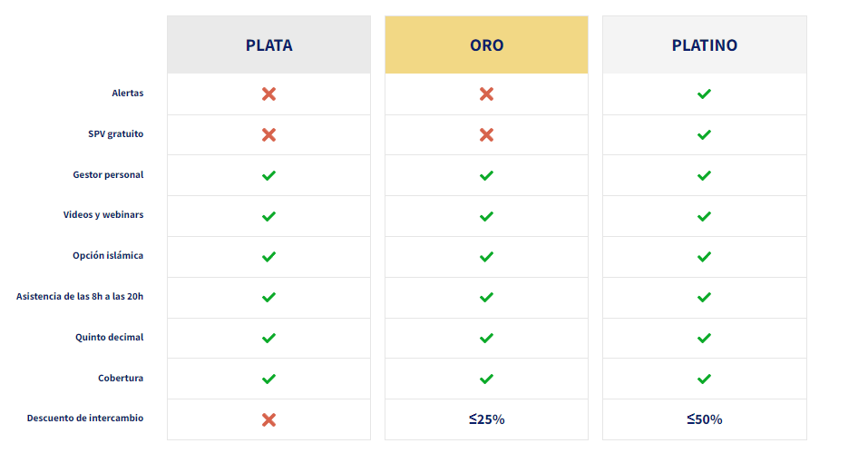Click the Opción islámica row label
Image resolution: width=868 pixels, height=473 pixels.
[x=108, y=255]
